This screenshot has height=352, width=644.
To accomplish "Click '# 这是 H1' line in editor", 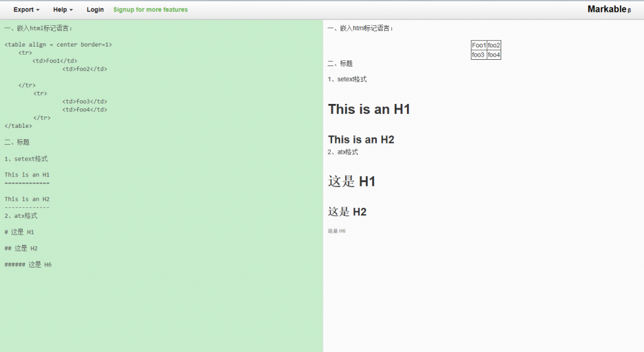I will 19,232.
